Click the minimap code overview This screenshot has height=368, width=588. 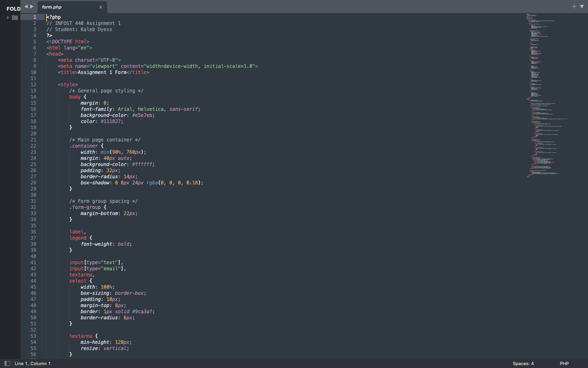546,96
